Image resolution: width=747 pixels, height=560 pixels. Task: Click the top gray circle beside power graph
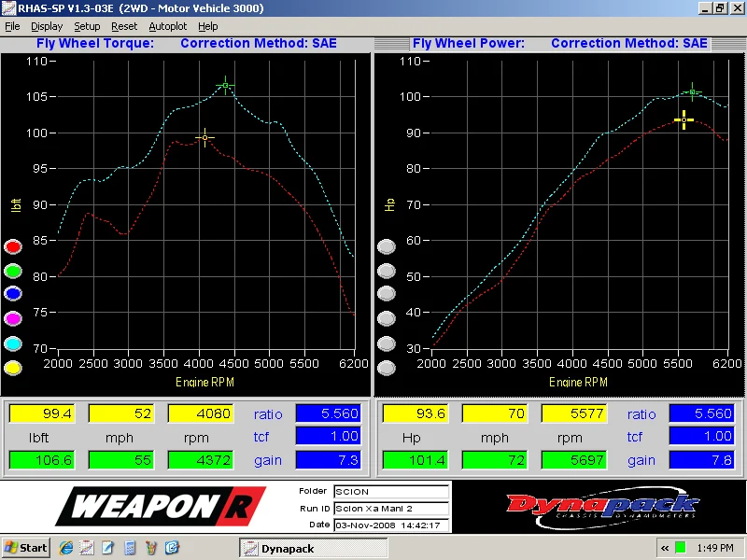[387, 246]
